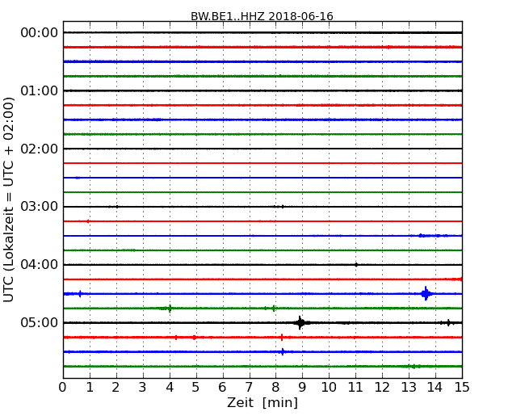Select the x-axis tick label 15
This screenshot has width=525, height=420.
point(462,388)
